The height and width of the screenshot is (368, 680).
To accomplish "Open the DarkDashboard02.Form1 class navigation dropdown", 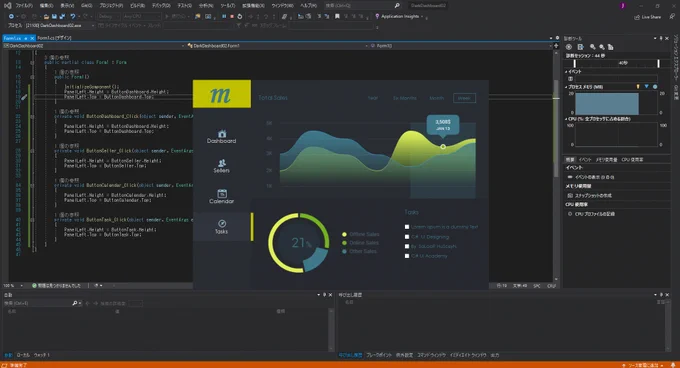I will coord(277,46).
